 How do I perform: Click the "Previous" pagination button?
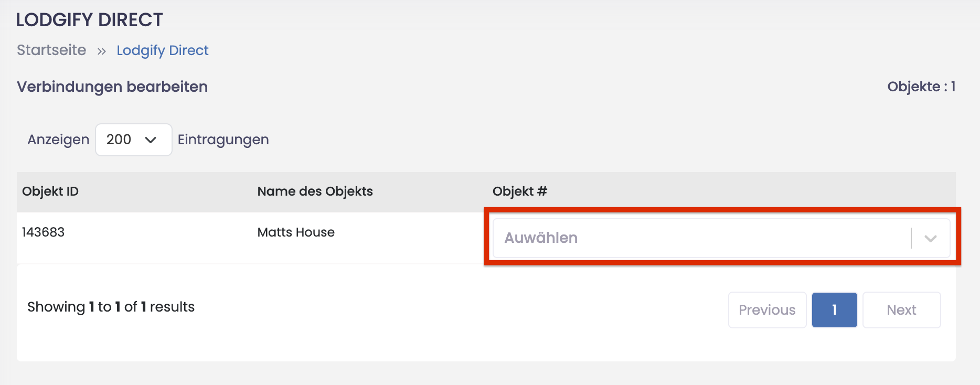coord(766,309)
